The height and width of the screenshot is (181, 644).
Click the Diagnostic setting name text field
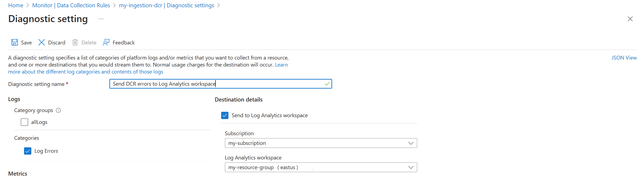[216, 84]
